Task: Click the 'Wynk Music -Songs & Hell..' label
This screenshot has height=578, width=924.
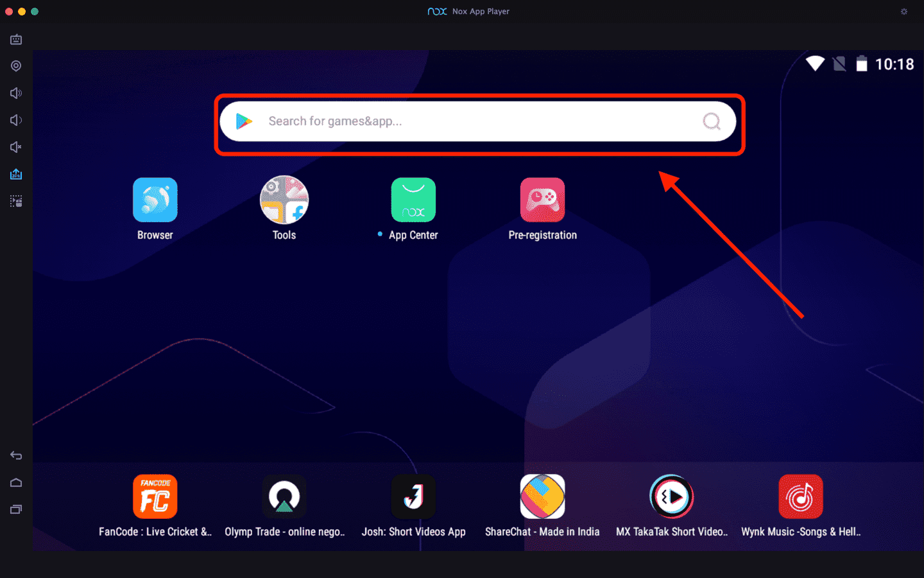Action: pyautogui.click(x=801, y=532)
